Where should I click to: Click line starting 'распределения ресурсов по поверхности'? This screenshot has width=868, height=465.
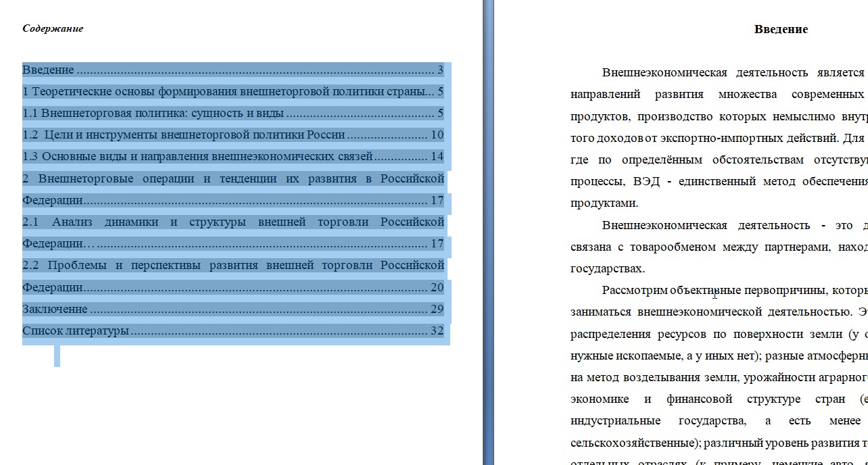(719, 334)
